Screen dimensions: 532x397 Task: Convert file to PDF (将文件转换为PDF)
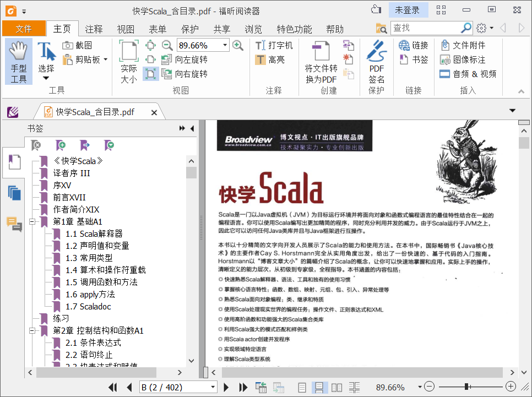point(321,62)
